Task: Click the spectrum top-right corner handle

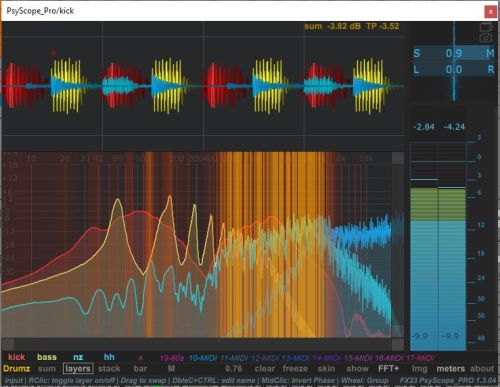Action: coord(398,158)
